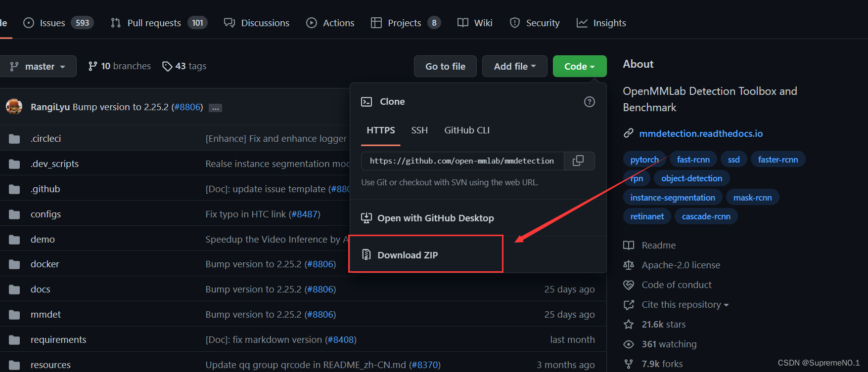Click the clone URL text field
868x372 pixels.
coord(462,161)
